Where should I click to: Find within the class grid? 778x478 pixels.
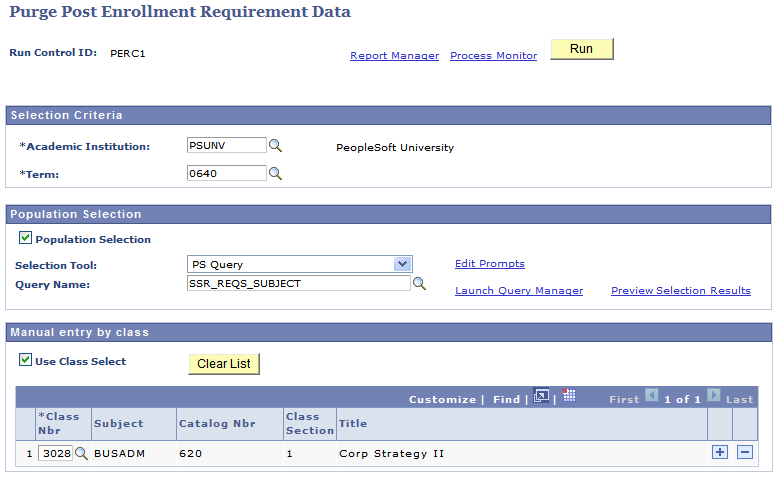[x=507, y=400]
